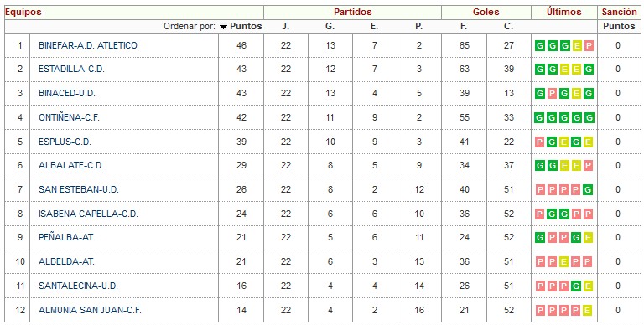
Task: Open ESTADILLA-C.D. team page
Action: (x=71, y=70)
